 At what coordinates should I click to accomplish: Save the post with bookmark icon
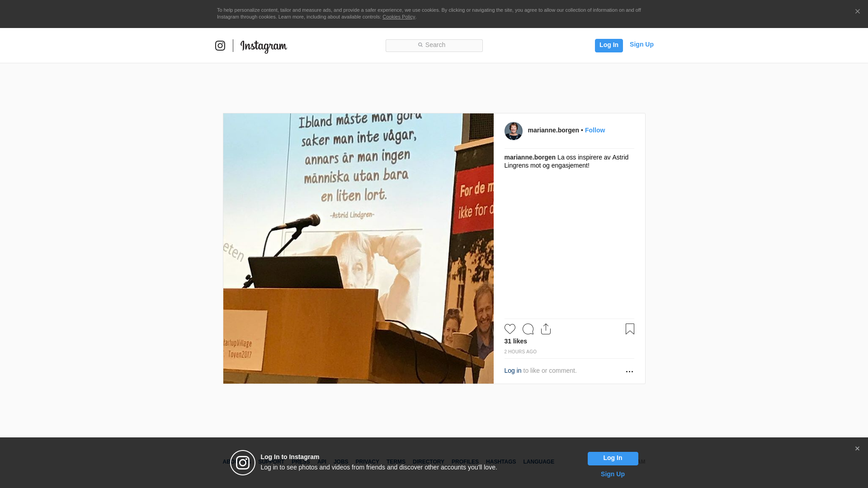coord(630,329)
